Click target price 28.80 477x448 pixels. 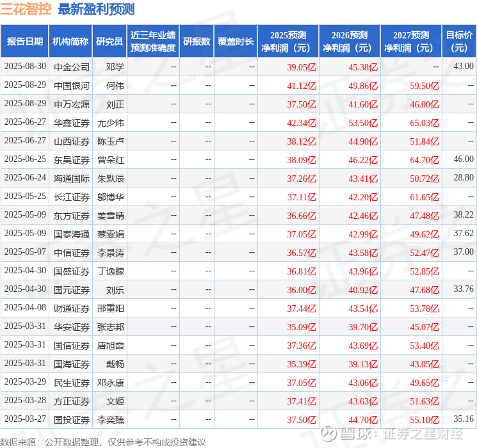pyautogui.click(x=464, y=177)
